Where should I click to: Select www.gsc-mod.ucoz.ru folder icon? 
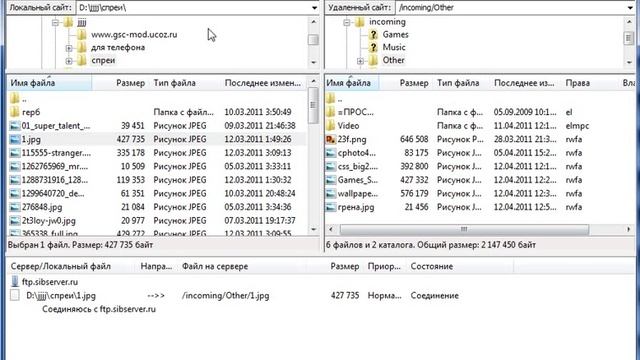tap(82, 35)
